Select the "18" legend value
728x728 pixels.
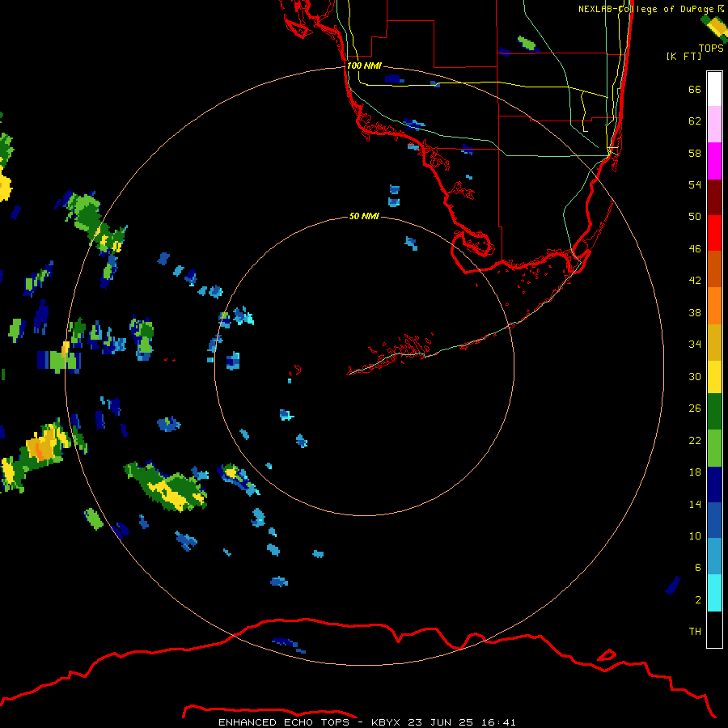695,472
